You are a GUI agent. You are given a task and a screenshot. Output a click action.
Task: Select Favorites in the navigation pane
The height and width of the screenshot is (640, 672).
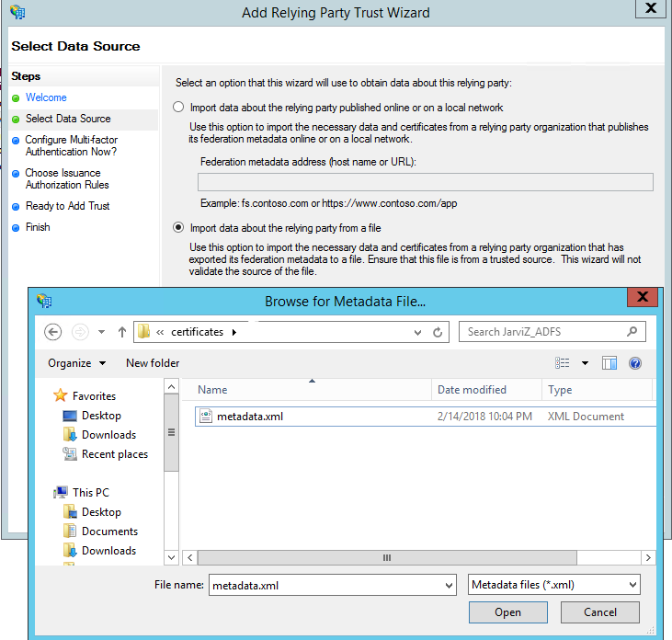[x=95, y=396]
